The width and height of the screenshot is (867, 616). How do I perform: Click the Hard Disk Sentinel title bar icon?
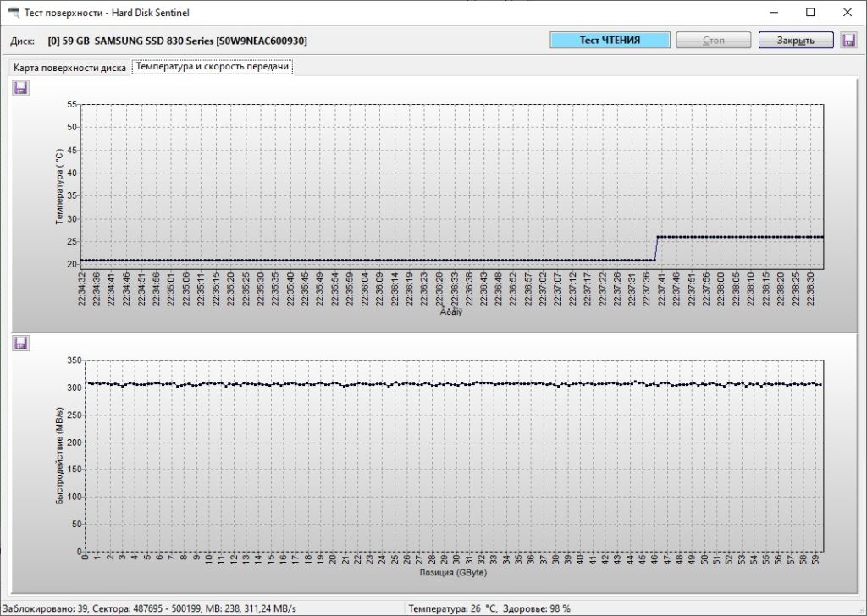tap(14, 12)
